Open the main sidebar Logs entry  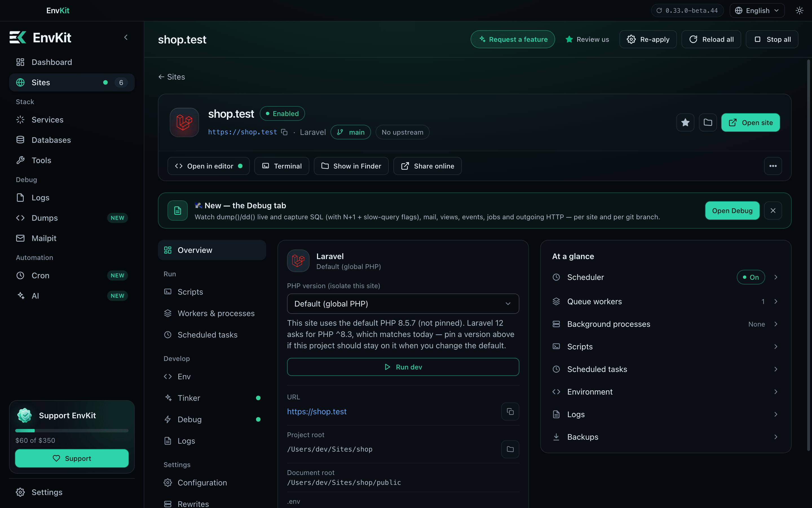pos(72,198)
